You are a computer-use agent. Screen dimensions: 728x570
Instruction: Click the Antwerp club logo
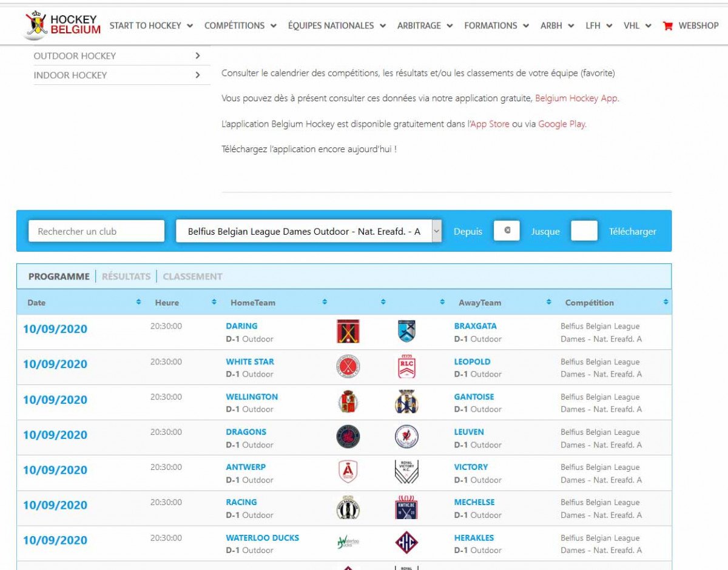coord(348,472)
